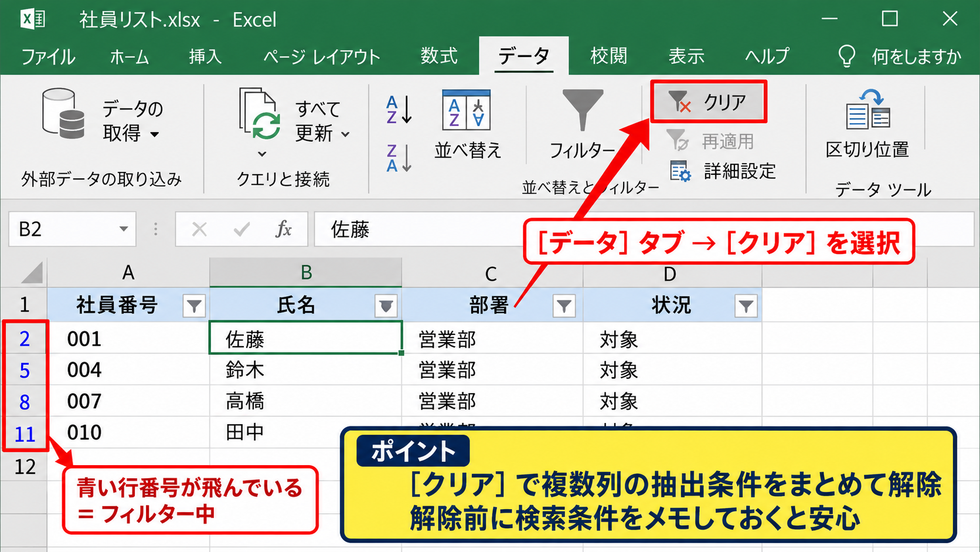
Task: Open the ヘルプ tab
Action: [767, 56]
